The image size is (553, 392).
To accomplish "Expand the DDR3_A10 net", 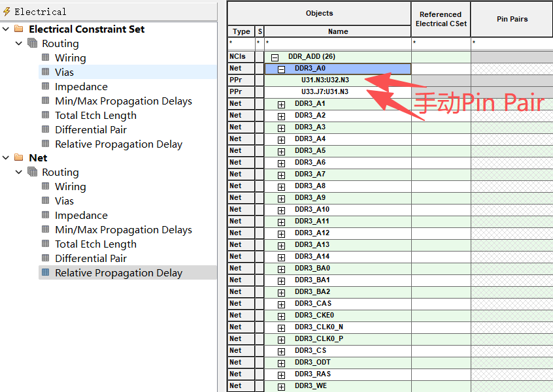I will click(x=281, y=210).
